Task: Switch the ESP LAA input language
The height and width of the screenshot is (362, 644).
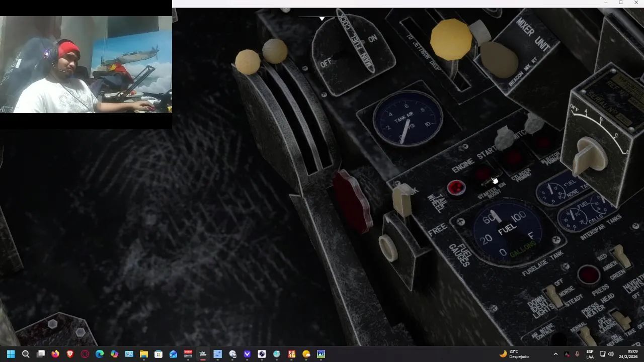Action: [x=590, y=354]
